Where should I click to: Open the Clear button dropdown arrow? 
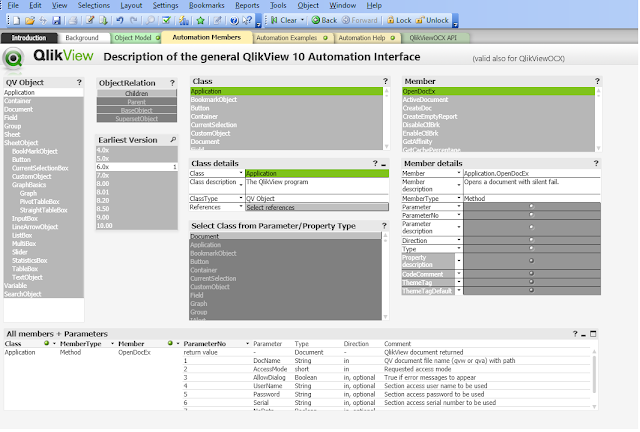(x=302, y=20)
